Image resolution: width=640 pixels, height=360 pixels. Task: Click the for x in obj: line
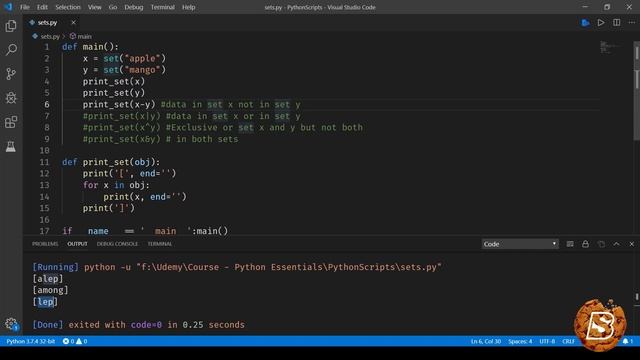pos(116,185)
